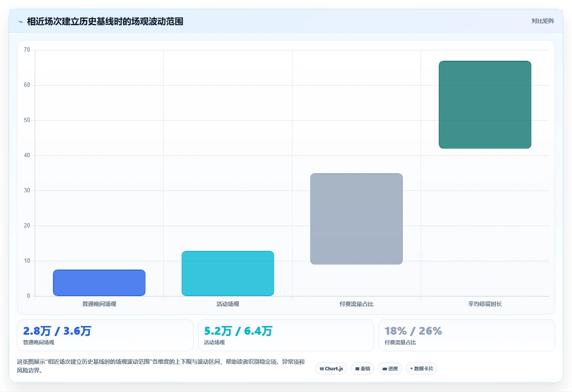The height and width of the screenshot is (392, 572).
Task: Click the blue 普通晚间场观 bar
Action: pos(99,283)
